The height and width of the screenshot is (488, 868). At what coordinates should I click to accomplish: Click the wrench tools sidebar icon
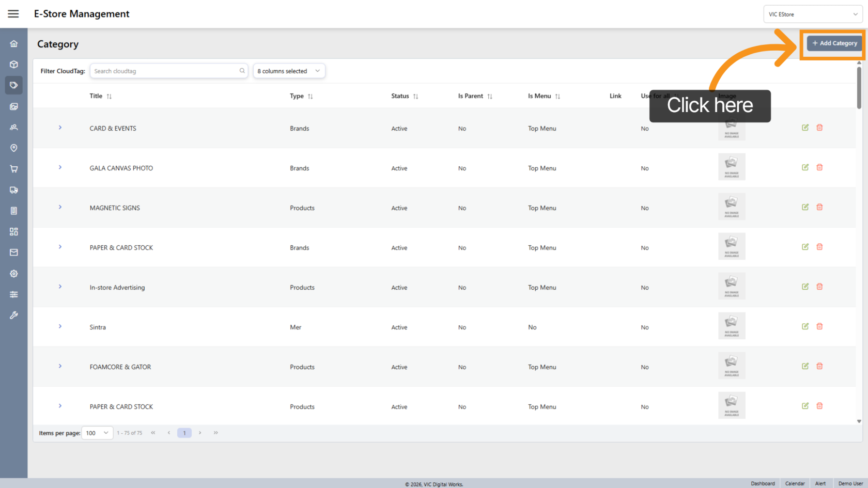14,315
